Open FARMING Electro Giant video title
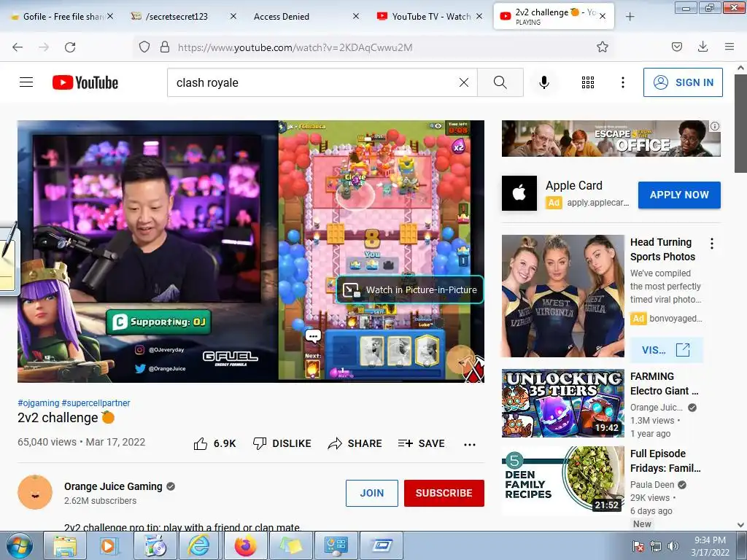747x560 pixels. click(664, 384)
